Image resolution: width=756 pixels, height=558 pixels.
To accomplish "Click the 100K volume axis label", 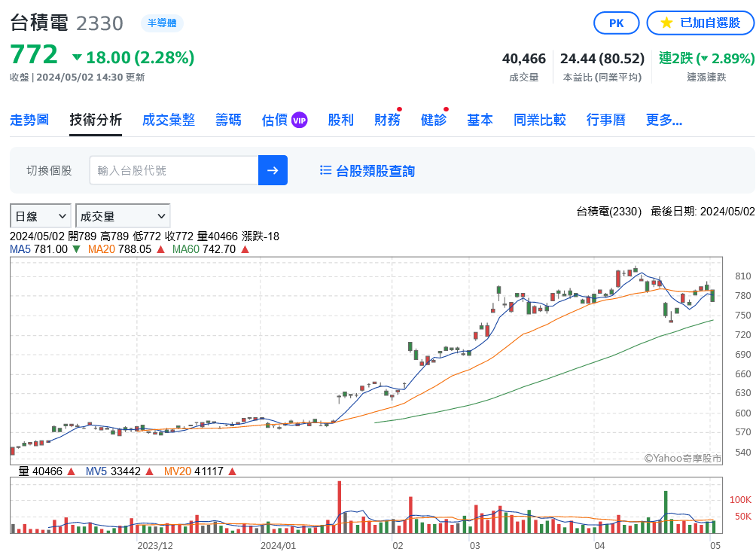I will pyautogui.click(x=741, y=500).
